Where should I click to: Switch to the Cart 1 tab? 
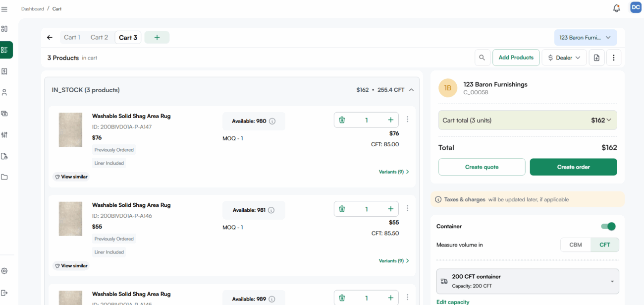pyautogui.click(x=72, y=37)
